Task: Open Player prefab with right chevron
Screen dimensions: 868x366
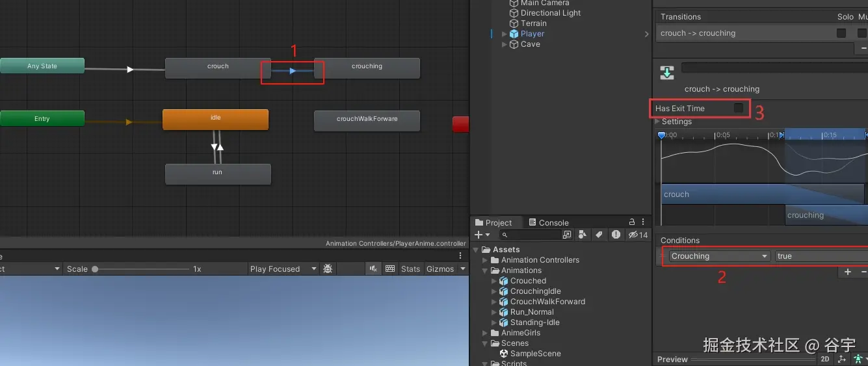Action: click(646, 34)
